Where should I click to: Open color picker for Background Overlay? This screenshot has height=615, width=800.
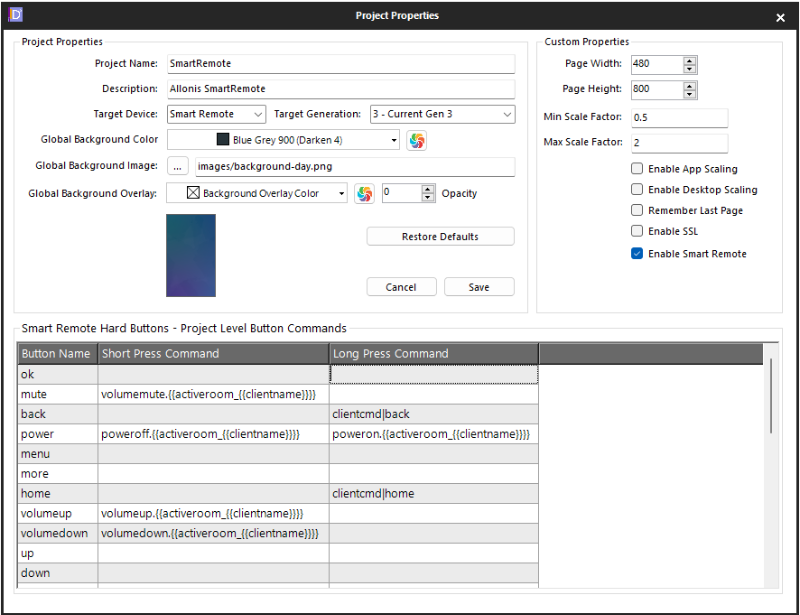tap(364, 193)
